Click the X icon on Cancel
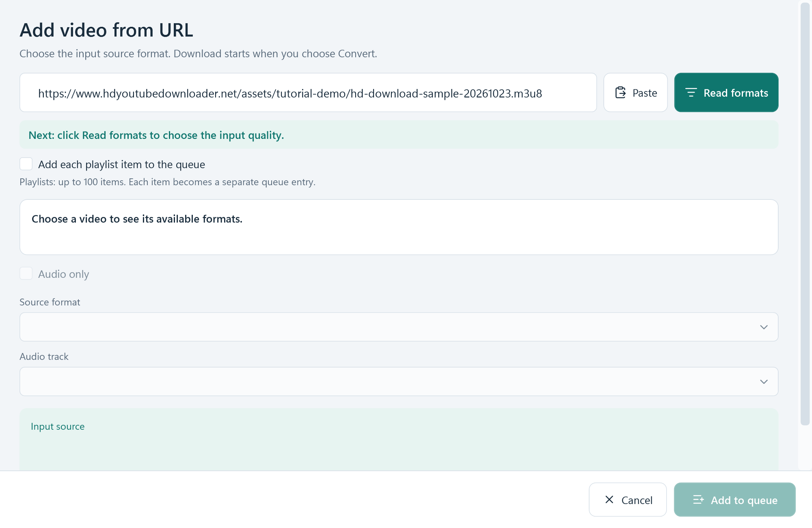This screenshot has height=528, width=812. (x=609, y=500)
